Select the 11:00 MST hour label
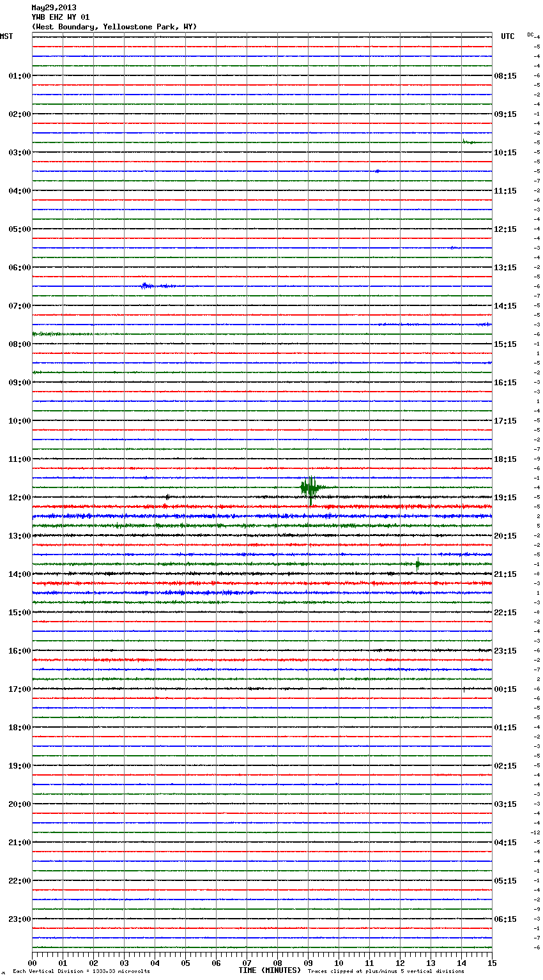 [20, 459]
